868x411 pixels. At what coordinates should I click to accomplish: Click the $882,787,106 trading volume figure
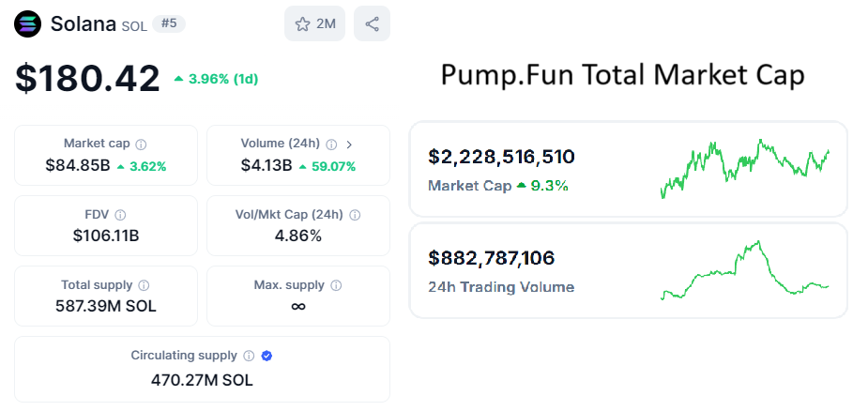pyautogui.click(x=492, y=258)
